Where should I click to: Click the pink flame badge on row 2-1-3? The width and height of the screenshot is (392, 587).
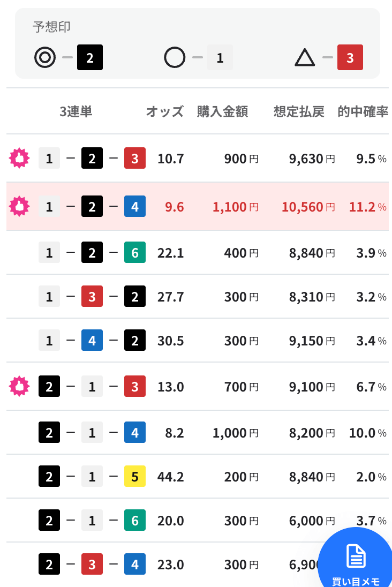(x=19, y=386)
